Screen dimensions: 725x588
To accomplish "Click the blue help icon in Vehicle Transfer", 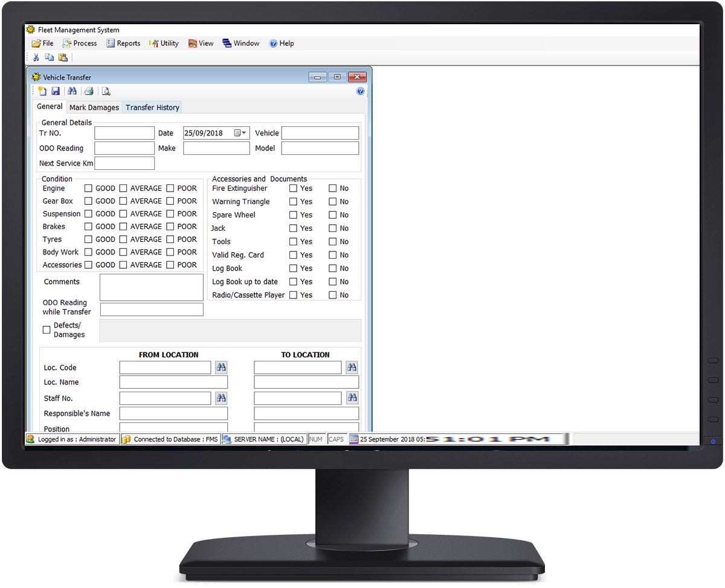I will pyautogui.click(x=361, y=91).
